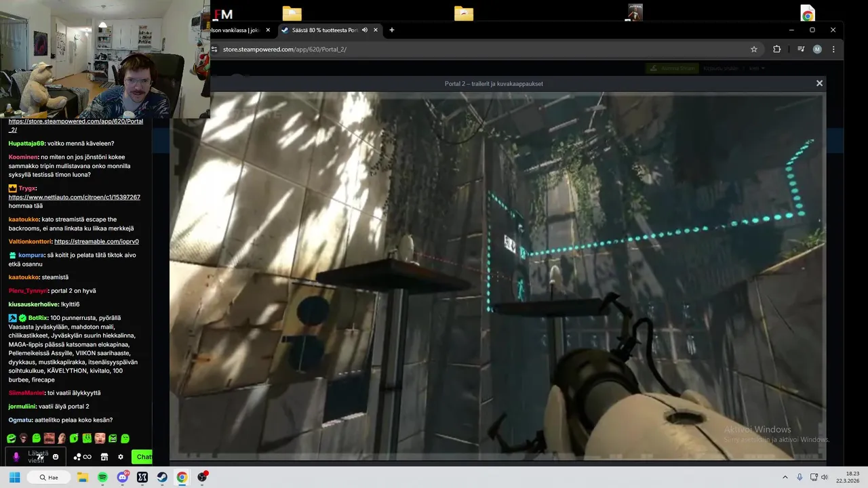
Task: Open the middle desktop folder icon
Action: (x=464, y=14)
